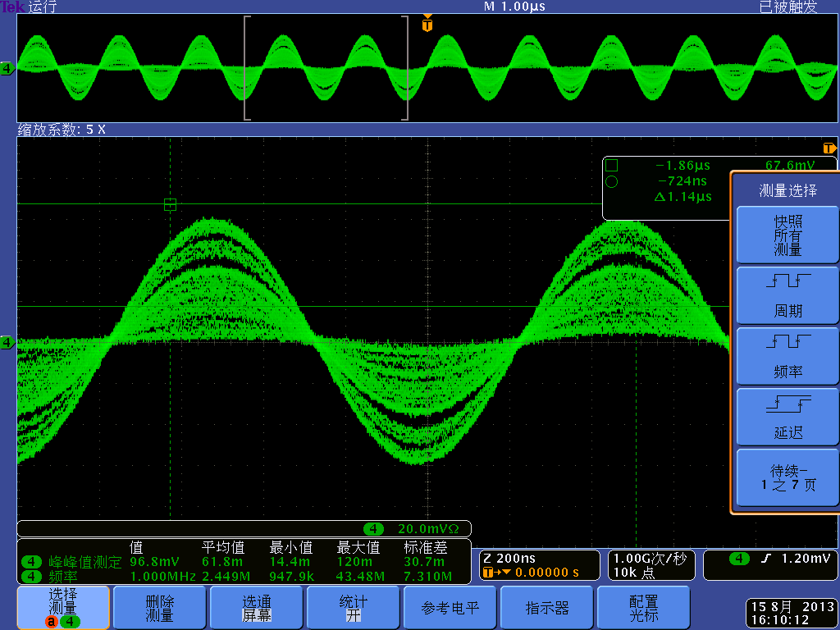The height and width of the screenshot is (630, 840).
Task: Choose the 延迟 delay measurement
Action: 787,417
